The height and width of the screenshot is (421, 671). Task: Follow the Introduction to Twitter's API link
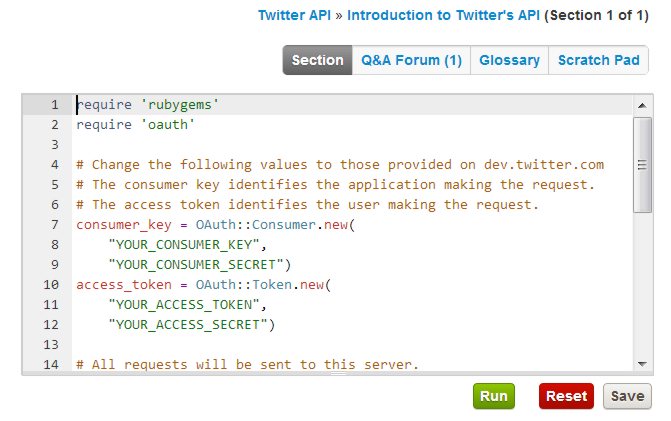[x=443, y=15]
